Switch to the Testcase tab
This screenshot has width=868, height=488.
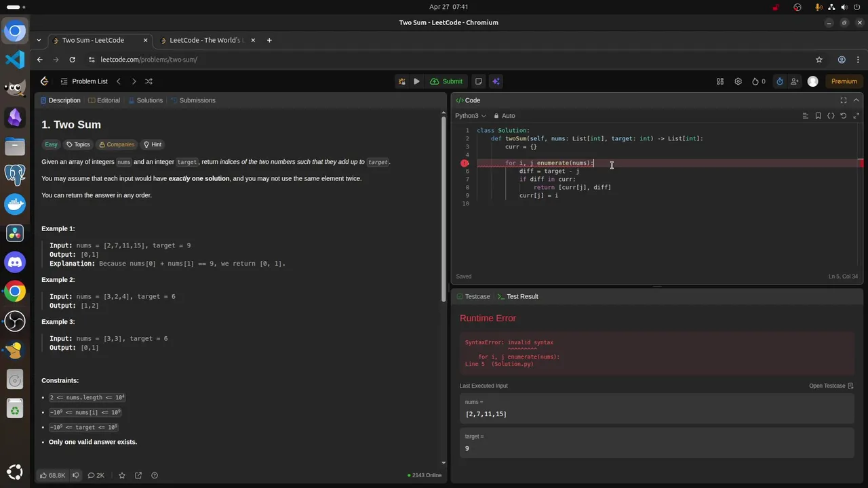click(473, 296)
